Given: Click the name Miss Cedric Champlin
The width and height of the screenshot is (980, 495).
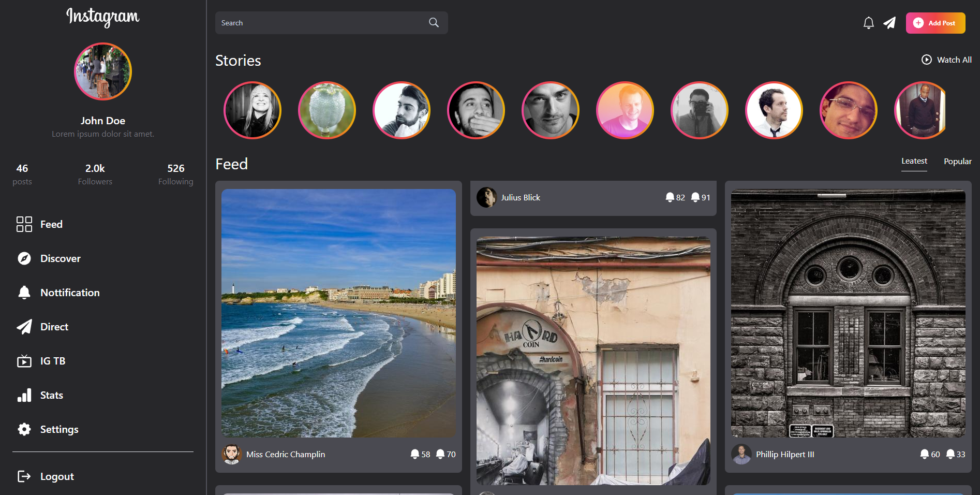Looking at the screenshot, I should coord(286,454).
